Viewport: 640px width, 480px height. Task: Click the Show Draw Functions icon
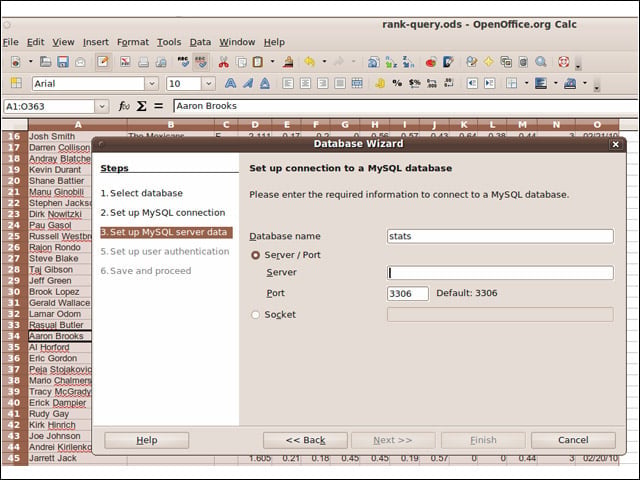coord(448,62)
